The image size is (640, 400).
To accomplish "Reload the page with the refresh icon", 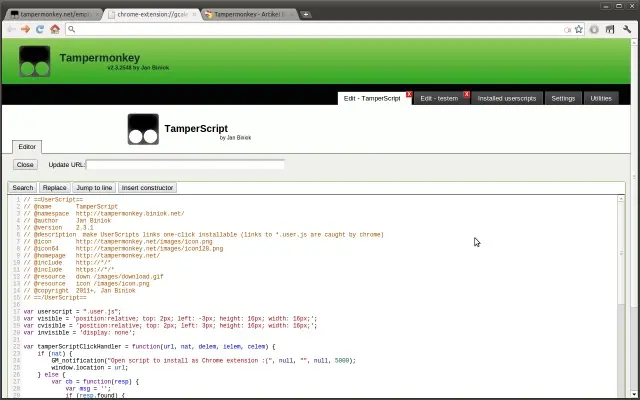I will pos(40,29).
